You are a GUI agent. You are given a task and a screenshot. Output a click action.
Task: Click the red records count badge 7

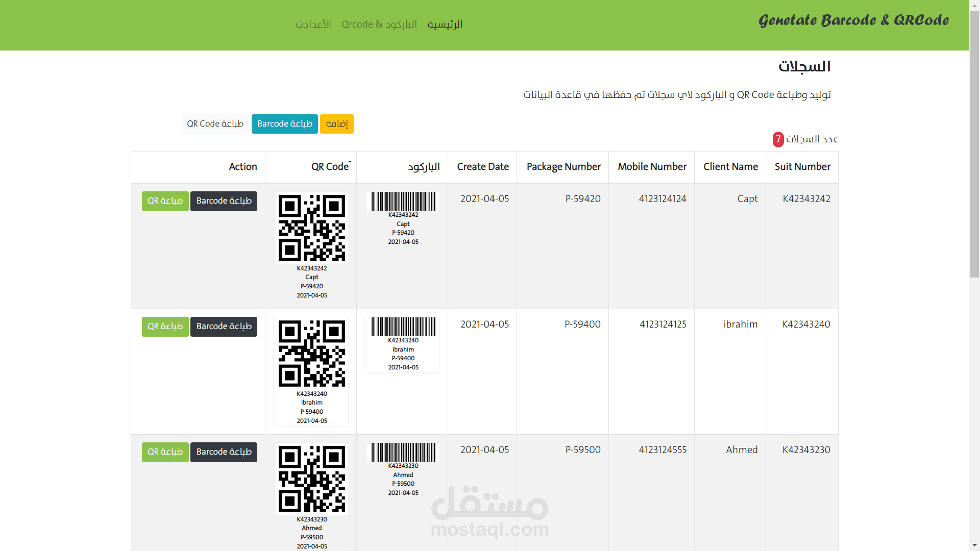[x=778, y=139]
